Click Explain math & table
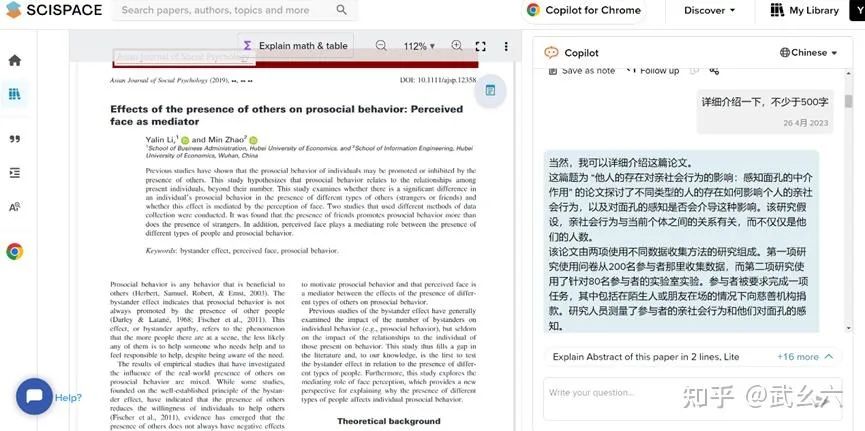 click(x=296, y=46)
